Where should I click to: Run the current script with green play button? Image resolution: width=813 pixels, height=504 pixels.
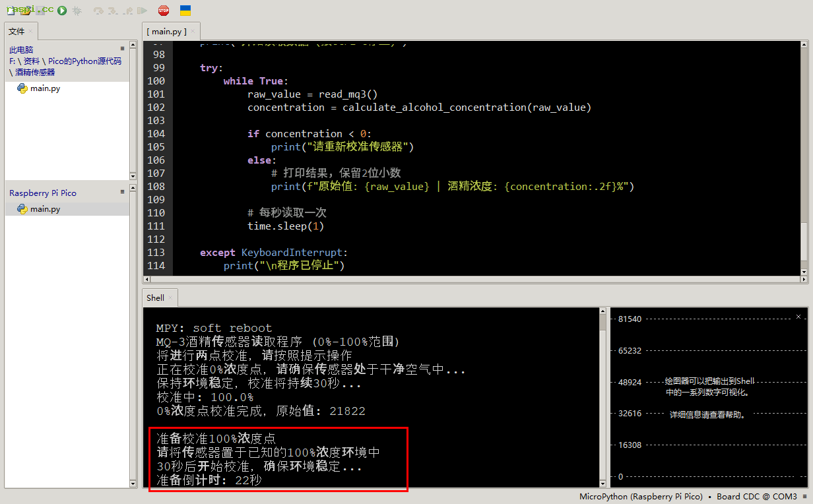pyautogui.click(x=62, y=11)
